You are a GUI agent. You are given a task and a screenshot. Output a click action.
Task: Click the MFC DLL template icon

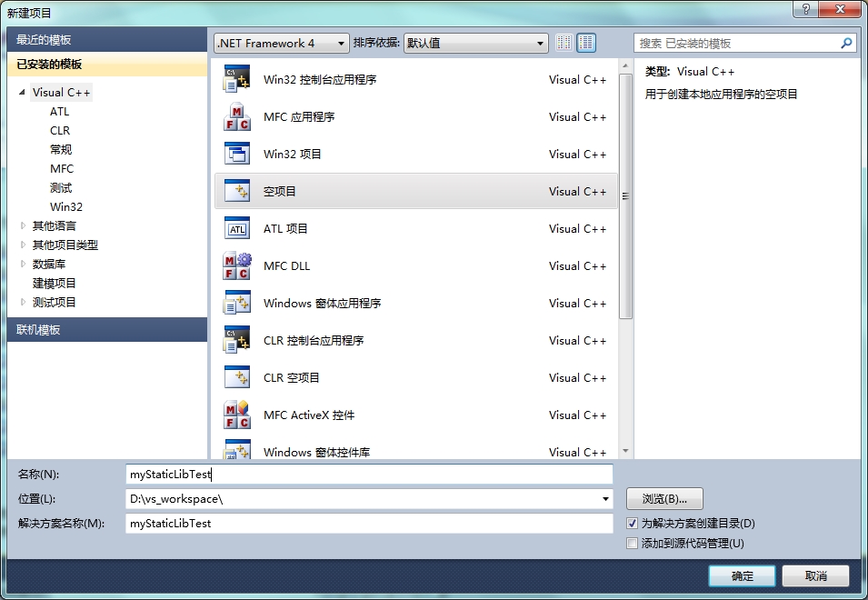click(x=237, y=265)
